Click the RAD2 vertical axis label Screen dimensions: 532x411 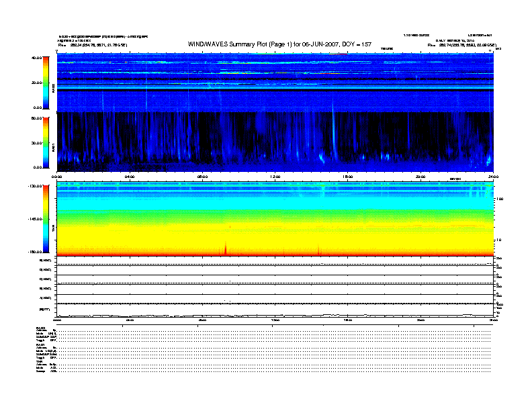click(x=53, y=88)
